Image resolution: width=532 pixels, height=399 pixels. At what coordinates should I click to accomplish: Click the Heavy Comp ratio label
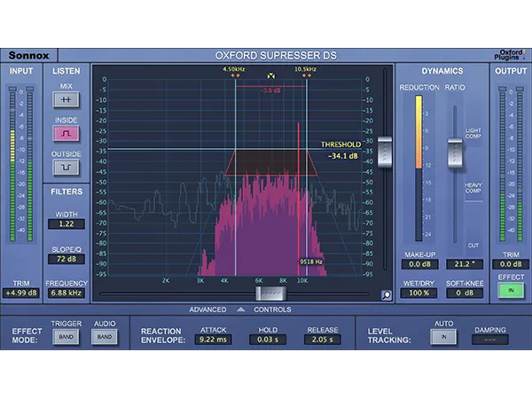pyautogui.click(x=473, y=188)
